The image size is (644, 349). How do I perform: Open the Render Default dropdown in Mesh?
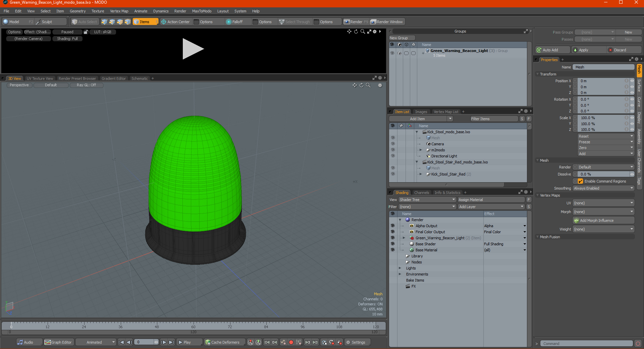606,167
